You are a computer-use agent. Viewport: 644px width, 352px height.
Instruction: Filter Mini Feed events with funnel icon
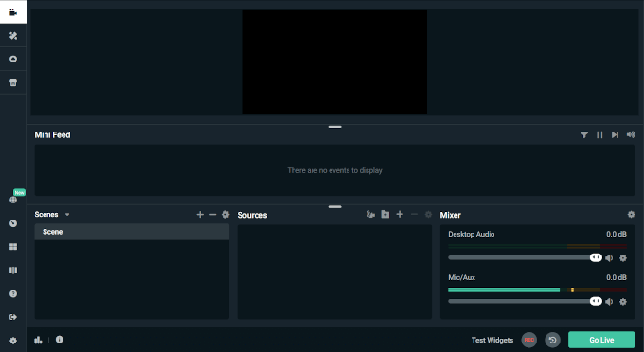584,134
